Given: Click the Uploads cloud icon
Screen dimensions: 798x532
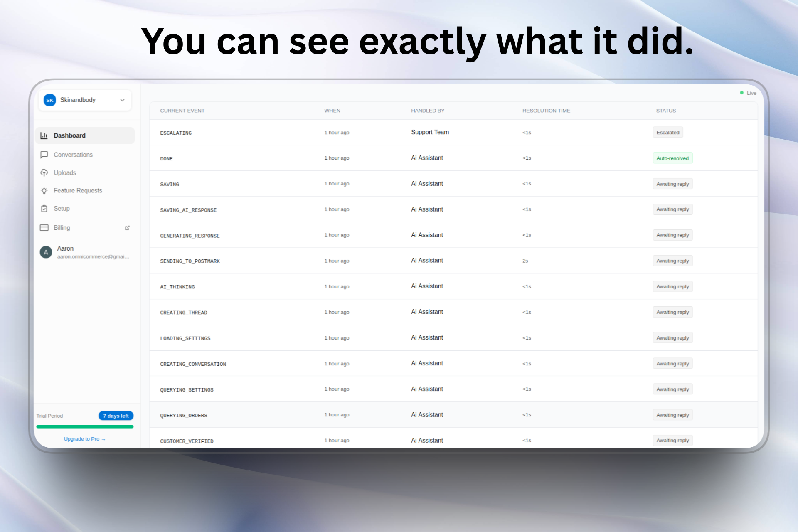Looking at the screenshot, I should [x=44, y=172].
